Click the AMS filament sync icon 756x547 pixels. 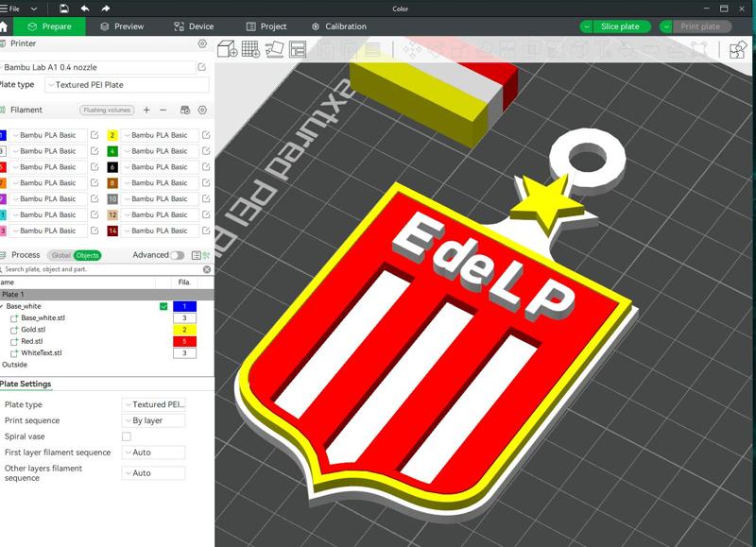185,110
